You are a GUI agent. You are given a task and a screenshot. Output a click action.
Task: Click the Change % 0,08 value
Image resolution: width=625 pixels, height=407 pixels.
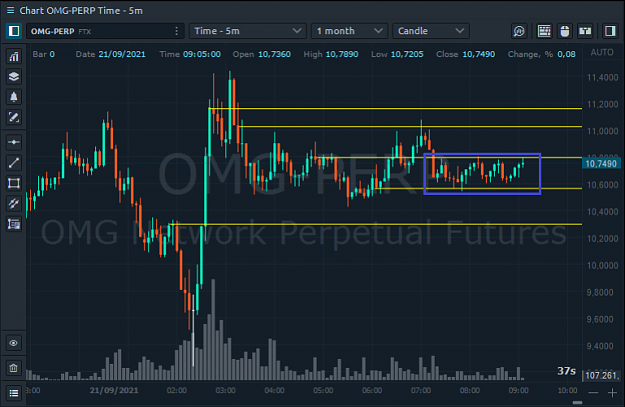[566, 54]
